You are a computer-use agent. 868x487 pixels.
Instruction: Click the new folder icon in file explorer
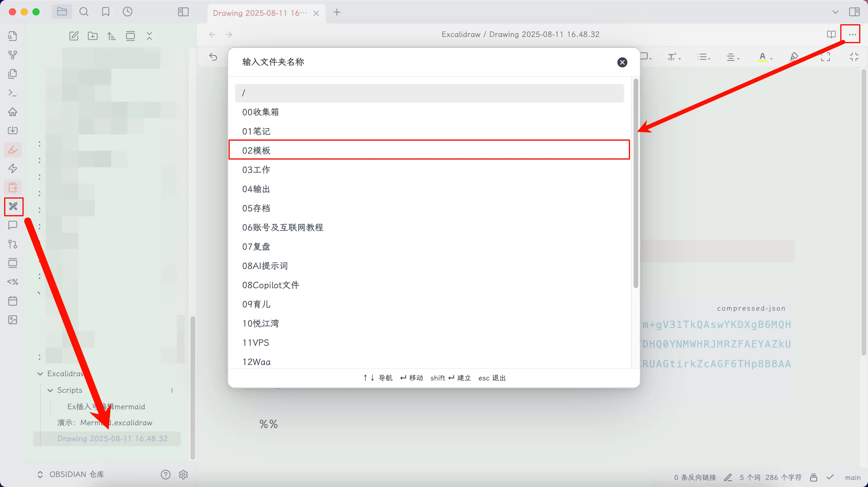93,36
